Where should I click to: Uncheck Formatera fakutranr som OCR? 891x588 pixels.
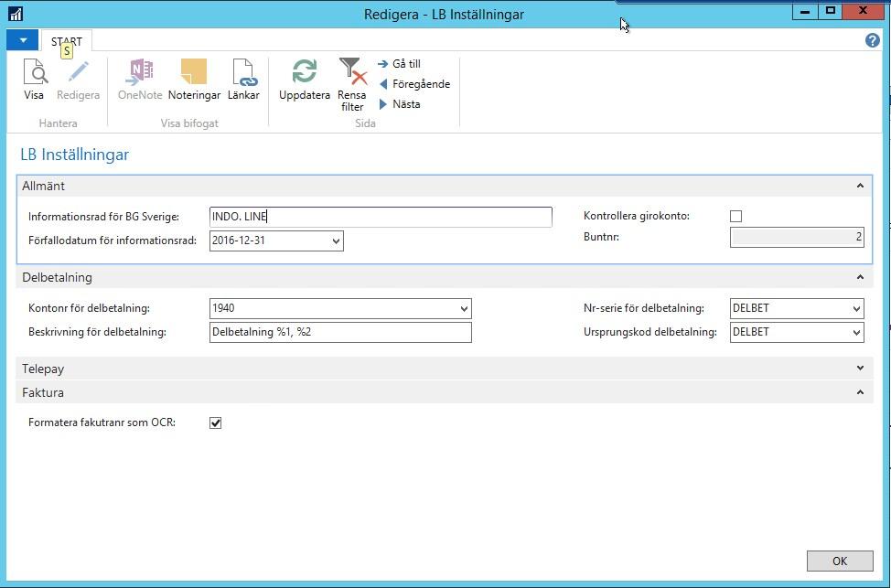(215, 422)
